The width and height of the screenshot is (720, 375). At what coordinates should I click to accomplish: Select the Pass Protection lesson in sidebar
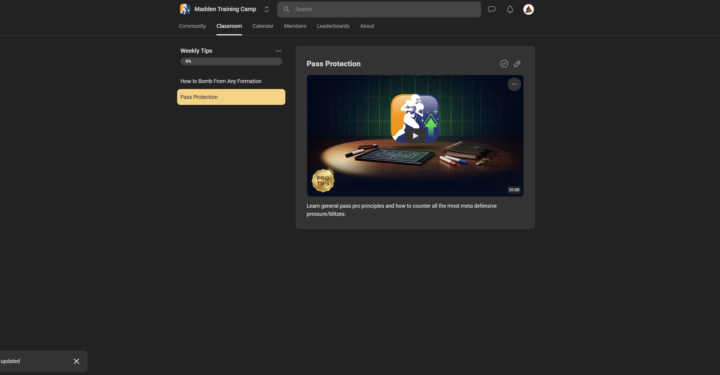231,97
